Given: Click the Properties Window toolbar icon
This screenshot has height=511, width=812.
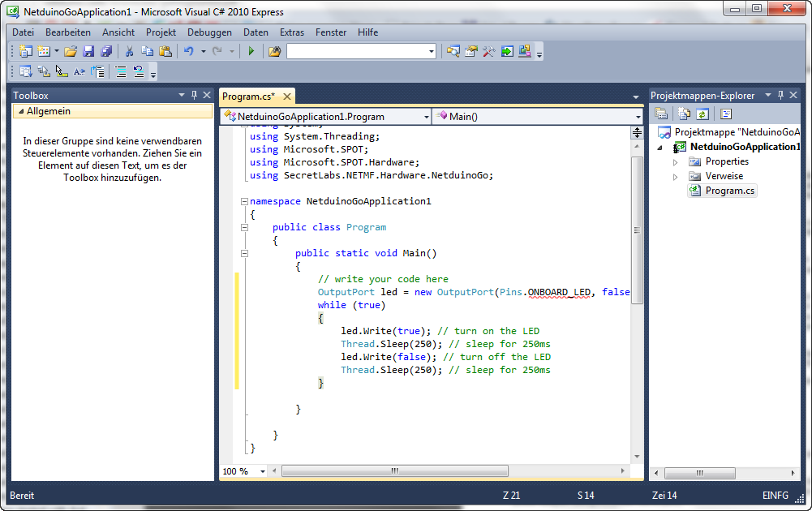Looking at the screenshot, I should coord(471,51).
